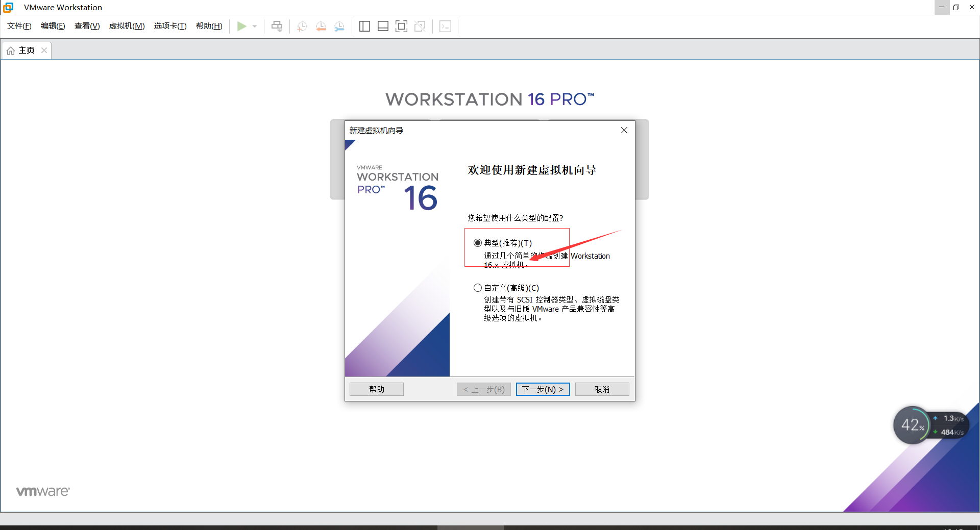Image resolution: width=980 pixels, height=530 pixels.
Task: Click the 帮助 button in wizard
Action: [377, 389]
